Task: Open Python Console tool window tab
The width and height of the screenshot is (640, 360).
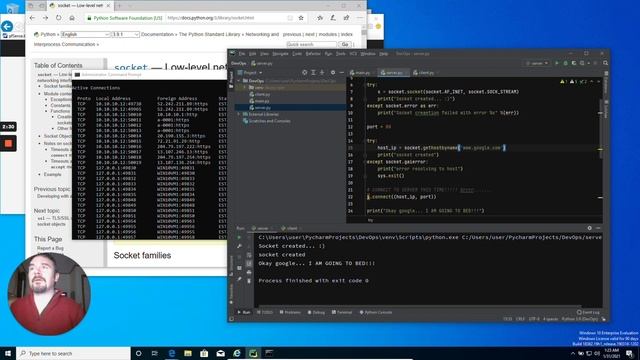Action: click(x=376, y=312)
